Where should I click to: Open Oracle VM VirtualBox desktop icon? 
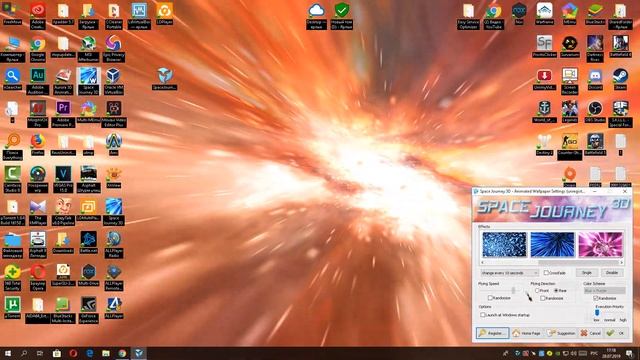click(113, 81)
